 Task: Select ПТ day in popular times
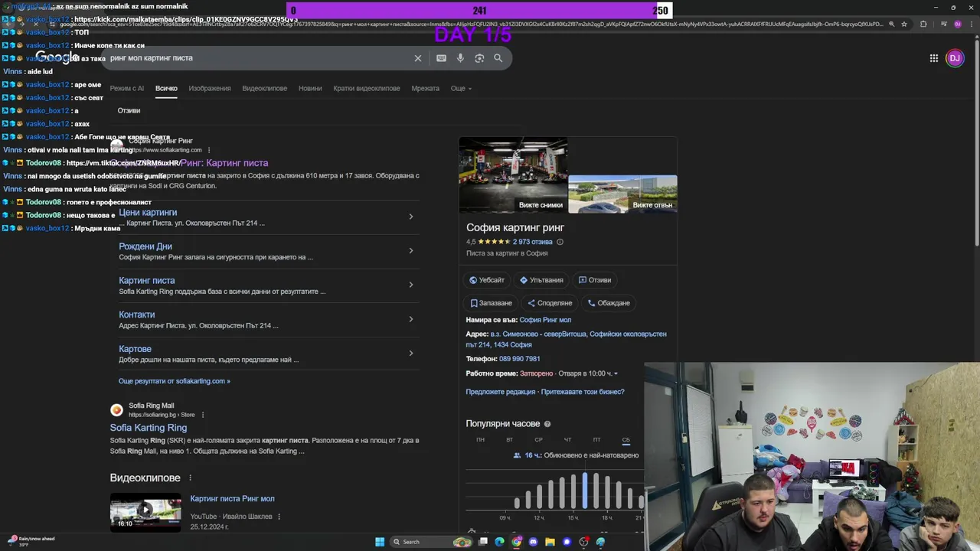596,440
